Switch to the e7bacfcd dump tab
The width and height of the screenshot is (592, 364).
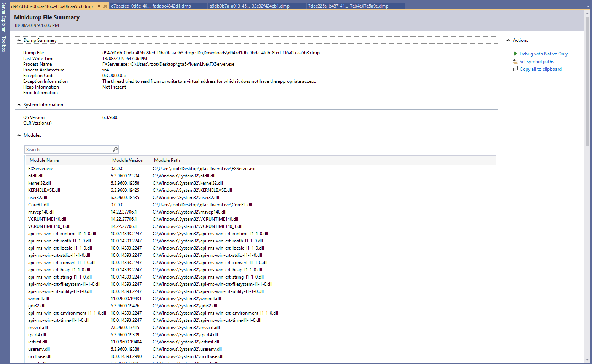152,6
